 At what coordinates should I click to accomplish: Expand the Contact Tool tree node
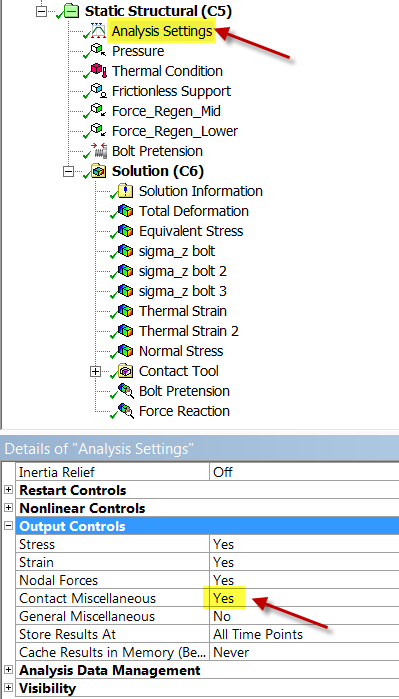[x=95, y=371]
